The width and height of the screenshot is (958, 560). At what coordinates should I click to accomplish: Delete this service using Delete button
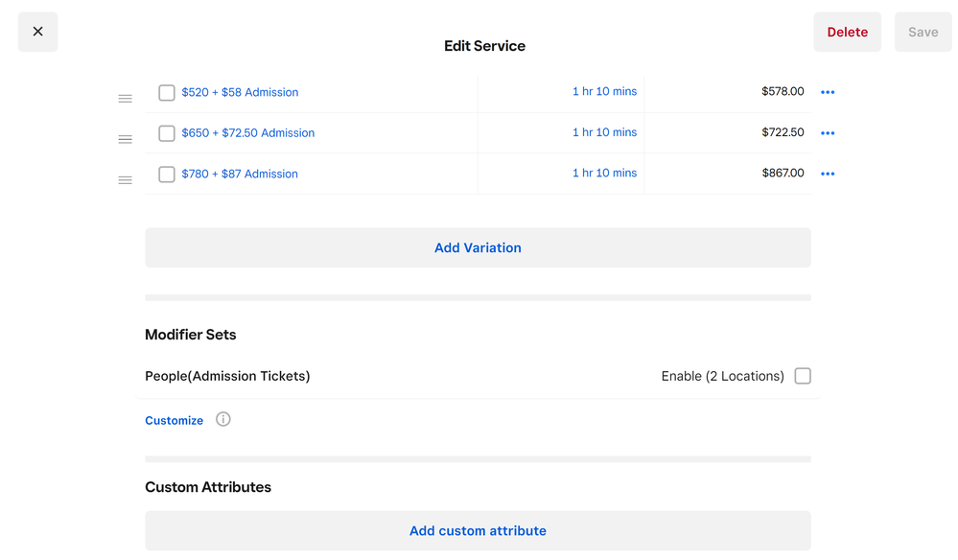(x=847, y=32)
